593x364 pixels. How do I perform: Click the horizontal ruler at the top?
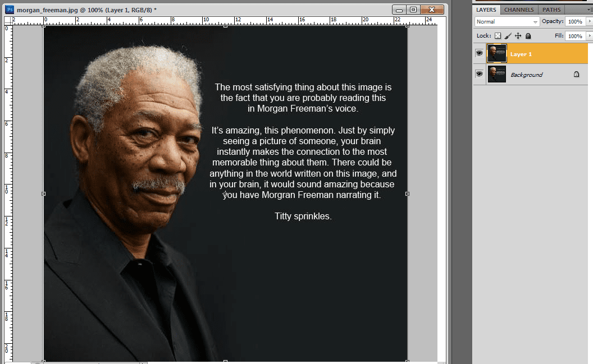225,21
